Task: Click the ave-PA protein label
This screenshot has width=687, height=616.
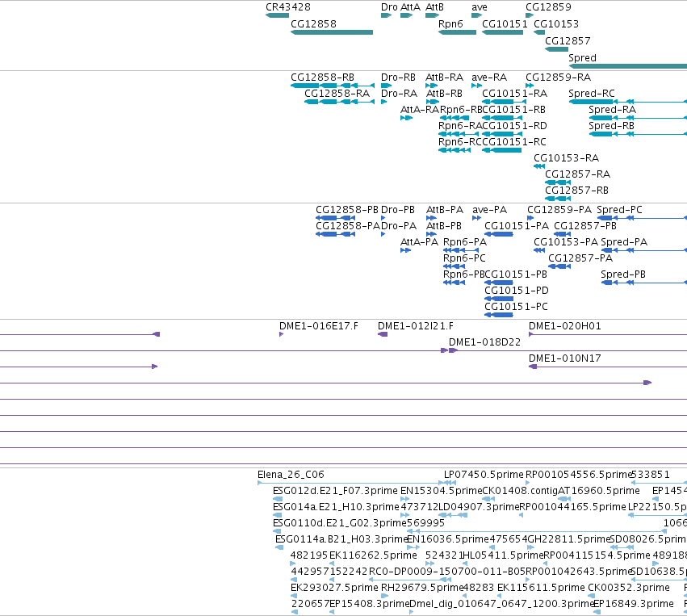Action: 489,210
